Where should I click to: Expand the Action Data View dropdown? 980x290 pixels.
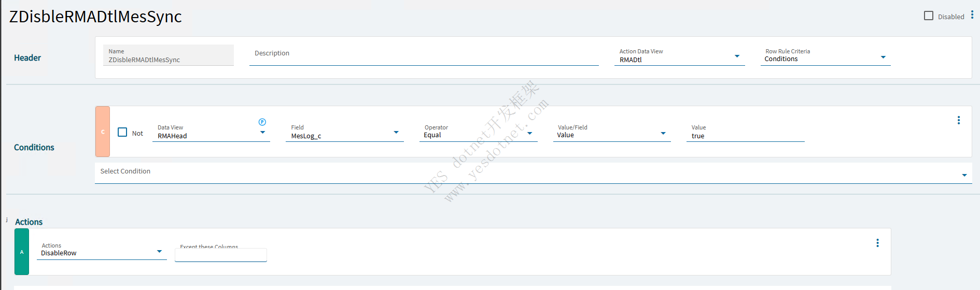(x=737, y=56)
